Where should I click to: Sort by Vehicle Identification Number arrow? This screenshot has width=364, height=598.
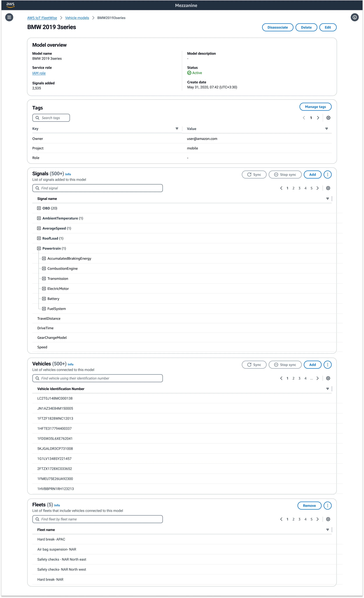[327, 389]
